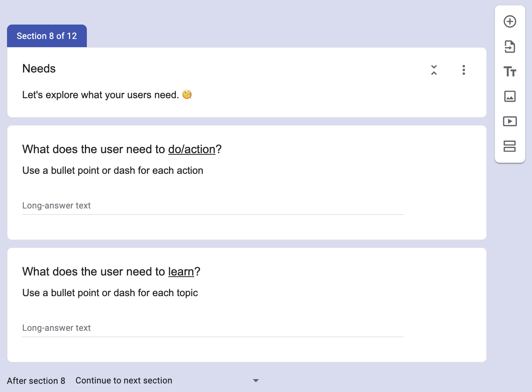Click the first Long-answer text field
532x392 pixels.
pyautogui.click(x=213, y=206)
